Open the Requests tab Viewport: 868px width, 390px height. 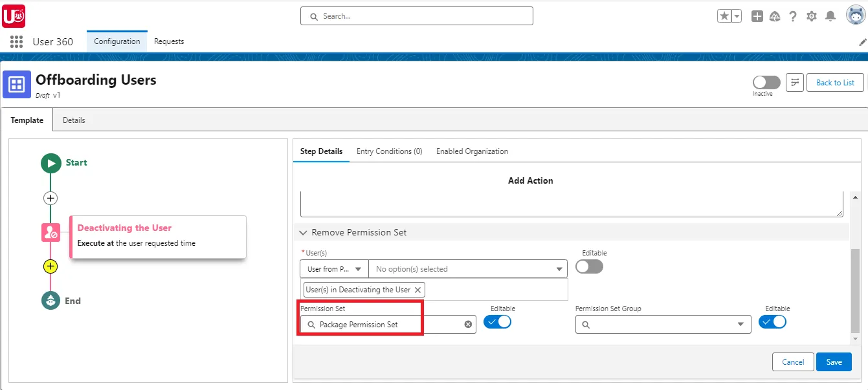[x=169, y=41]
